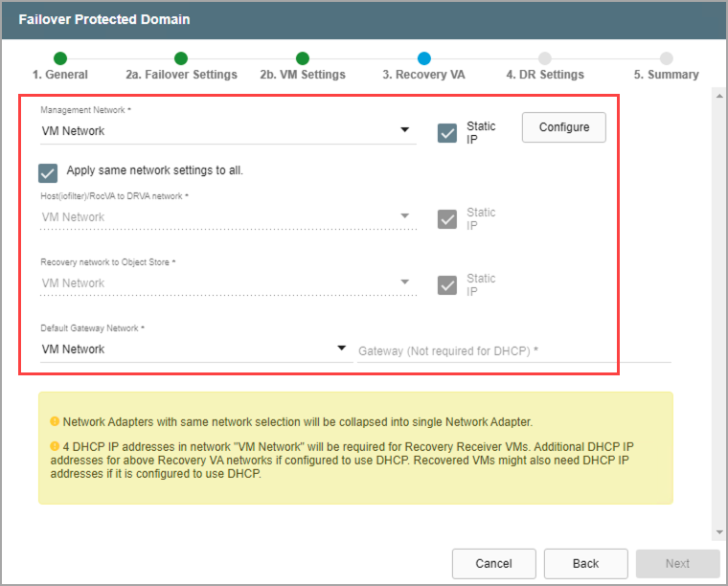Click the VM Settings step circle

pos(303,58)
